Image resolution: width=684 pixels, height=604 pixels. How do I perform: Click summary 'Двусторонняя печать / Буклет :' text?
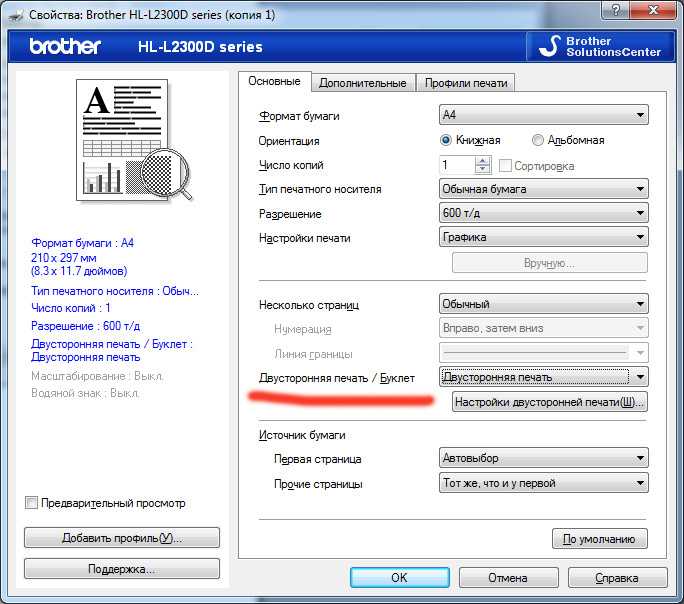[112, 344]
